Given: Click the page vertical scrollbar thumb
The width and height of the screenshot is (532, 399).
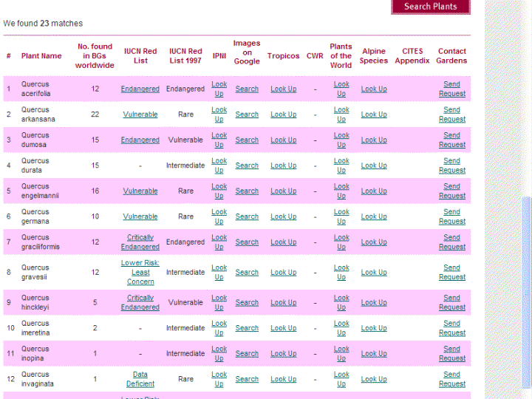Looking at the screenshot, I should coord(527,292).
